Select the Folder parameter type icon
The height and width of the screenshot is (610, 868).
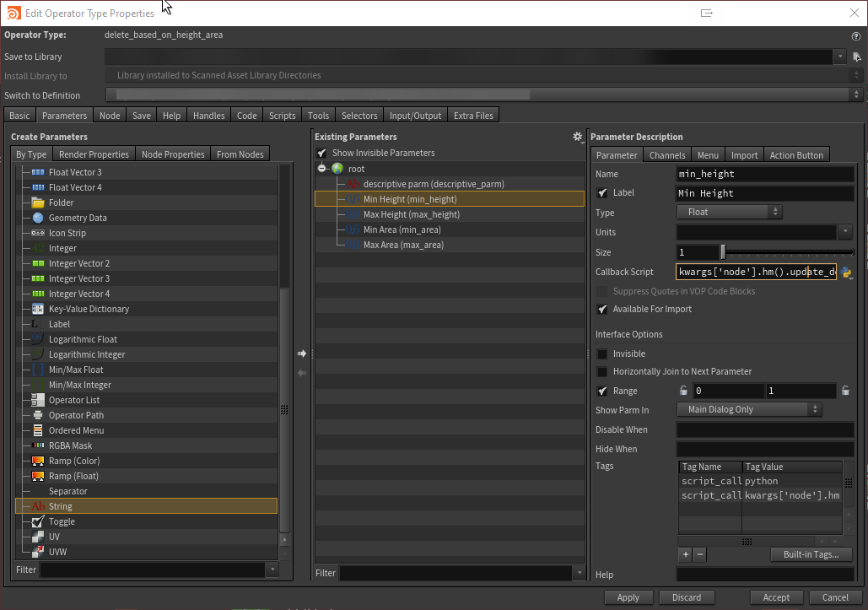pos(38,202)
